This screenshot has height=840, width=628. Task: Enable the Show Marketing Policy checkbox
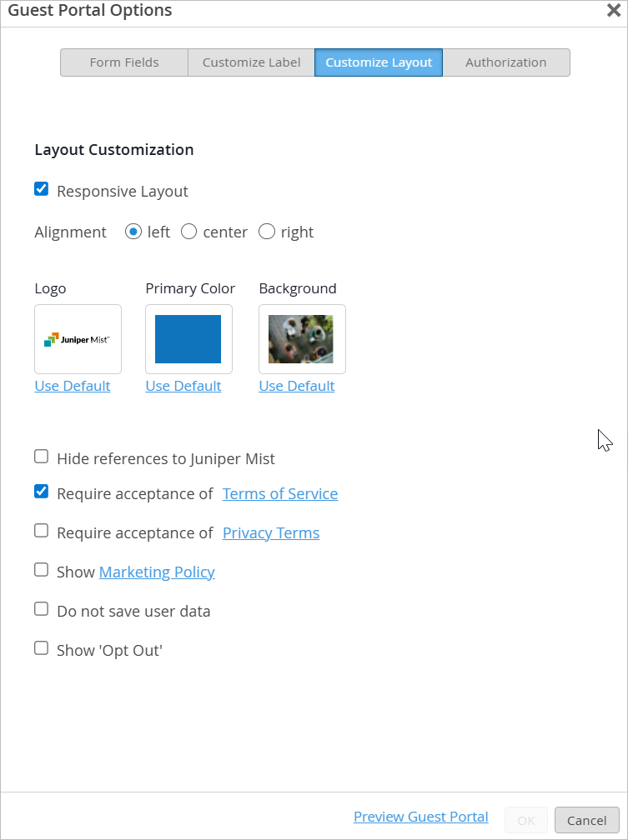click(x=41, y=570)
